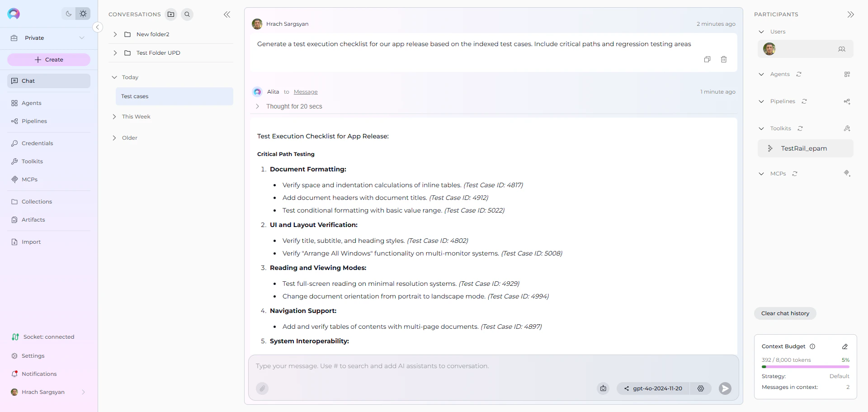Viewport: 868px width, 412px height.
Task: Collapse the Conversations sidebar with double chevron
Action: [x=227, y=14]
